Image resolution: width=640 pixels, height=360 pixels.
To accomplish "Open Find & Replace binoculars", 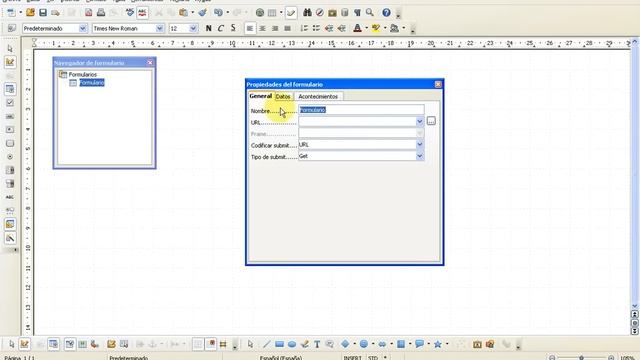I will click(x=307, y=13).
